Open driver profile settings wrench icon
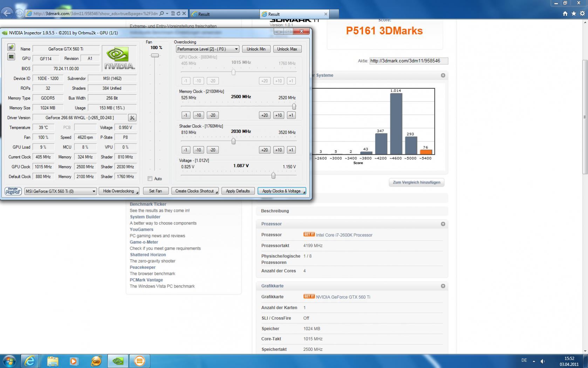 coord(132,118)
